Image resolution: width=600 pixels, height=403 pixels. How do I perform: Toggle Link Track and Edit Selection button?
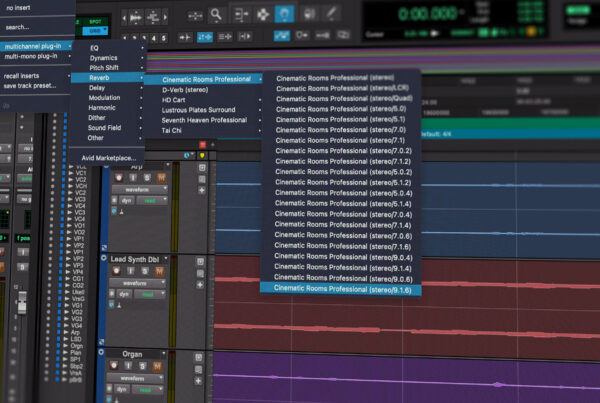tap(225, 37)
